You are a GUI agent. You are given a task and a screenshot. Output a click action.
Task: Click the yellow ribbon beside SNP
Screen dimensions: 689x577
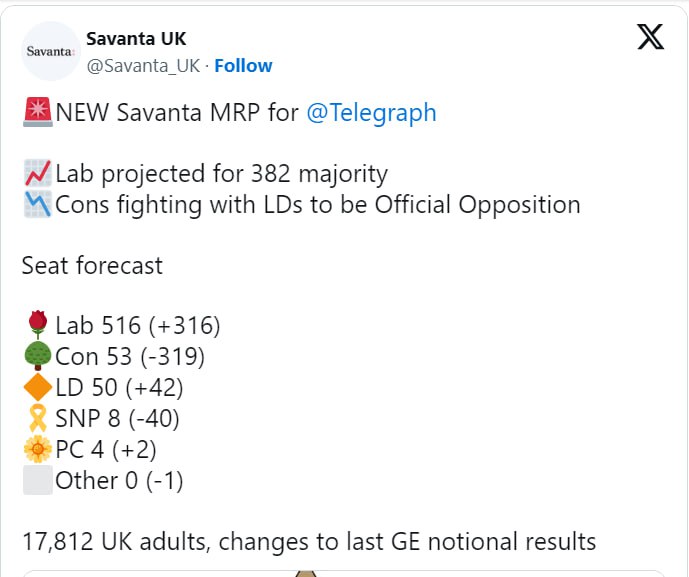coord(37,418)
